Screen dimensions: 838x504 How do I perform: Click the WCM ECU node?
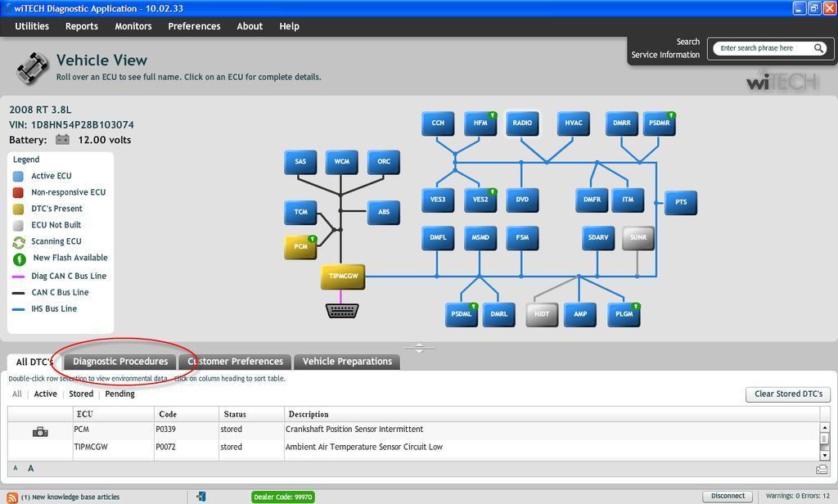pyautogui.click(x=341, y=162)
